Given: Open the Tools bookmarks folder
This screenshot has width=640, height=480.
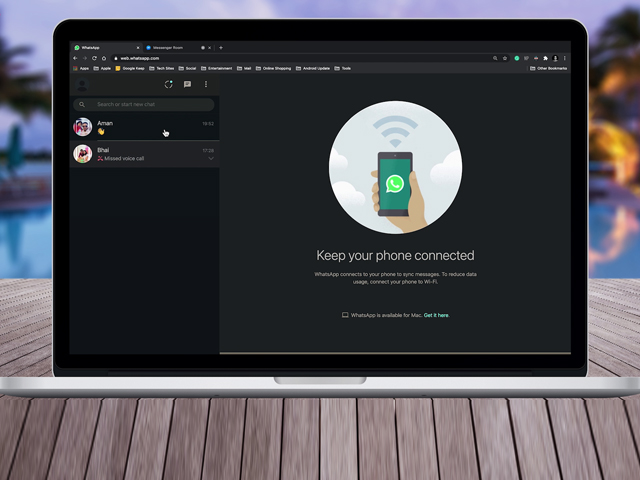Looking at the screenshot, I should pos(343,69).
